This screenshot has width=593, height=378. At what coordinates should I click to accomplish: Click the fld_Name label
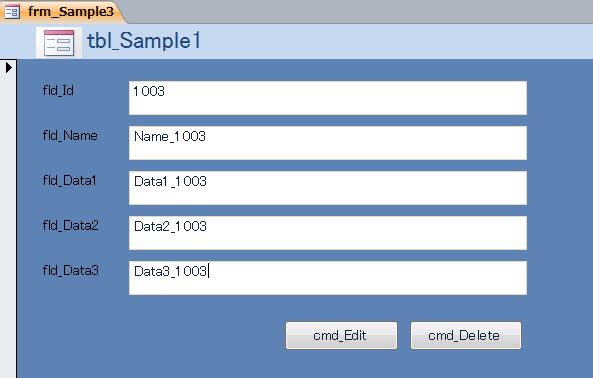(x=70, y=136)
